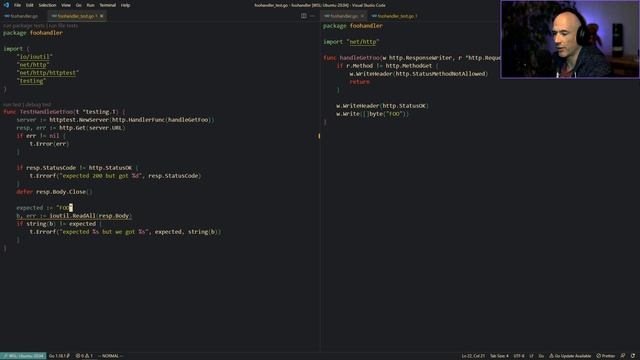Viewport: 640px width, 360px height.
Task: Click 'debug test' code lens above TestHandleGetFoo
Action: 39,104
